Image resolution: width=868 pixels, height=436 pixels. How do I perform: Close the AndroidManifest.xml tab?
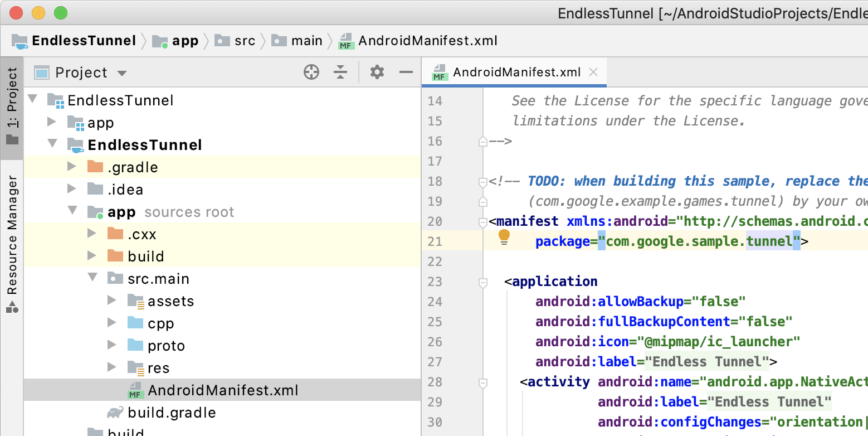[x=593, y=71]
